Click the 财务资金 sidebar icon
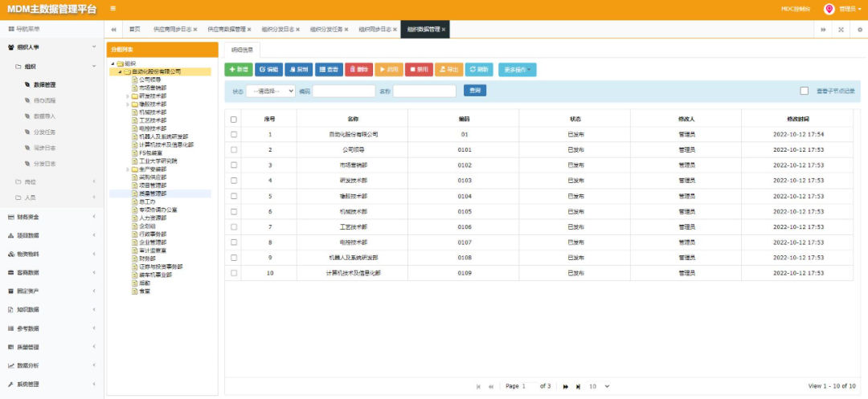 pos(11,217)
